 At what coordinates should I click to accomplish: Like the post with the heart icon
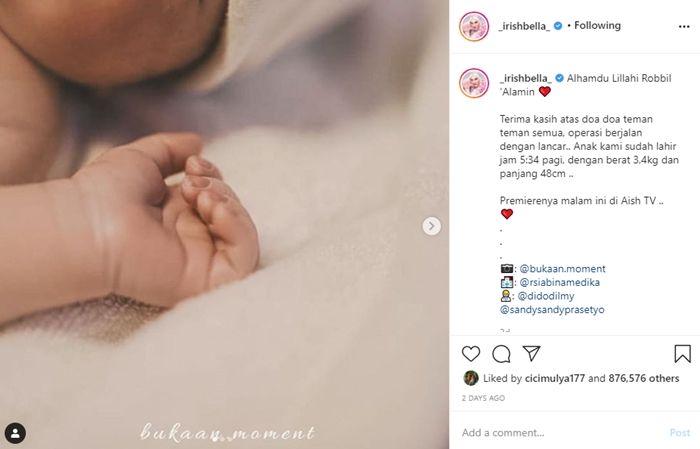coord(471,354)
